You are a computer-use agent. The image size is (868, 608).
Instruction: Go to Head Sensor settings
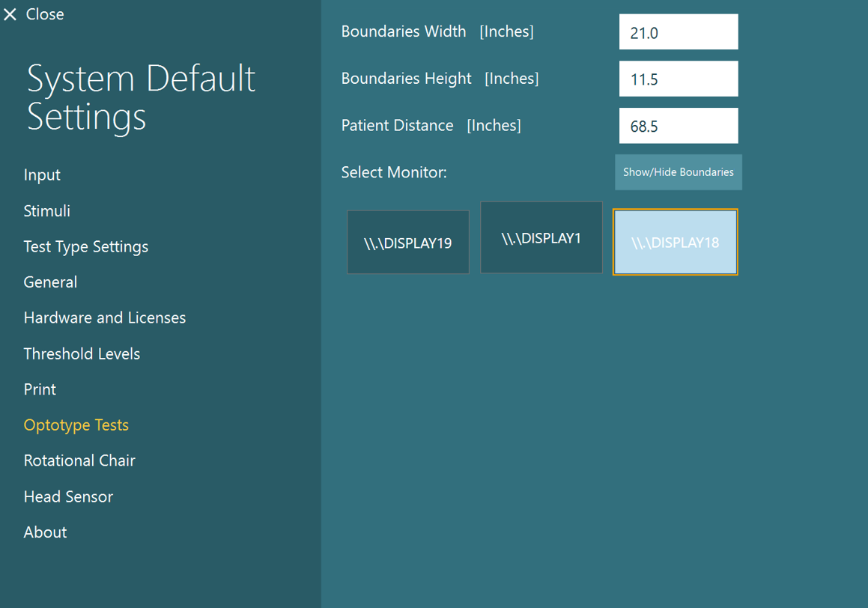[x=68, y=496]
